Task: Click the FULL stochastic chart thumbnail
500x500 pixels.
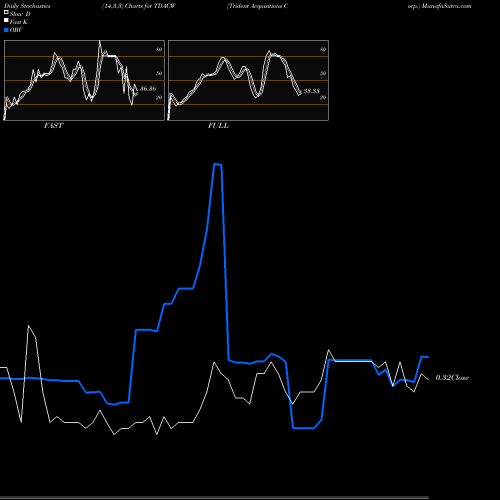Action: (248, 80)
